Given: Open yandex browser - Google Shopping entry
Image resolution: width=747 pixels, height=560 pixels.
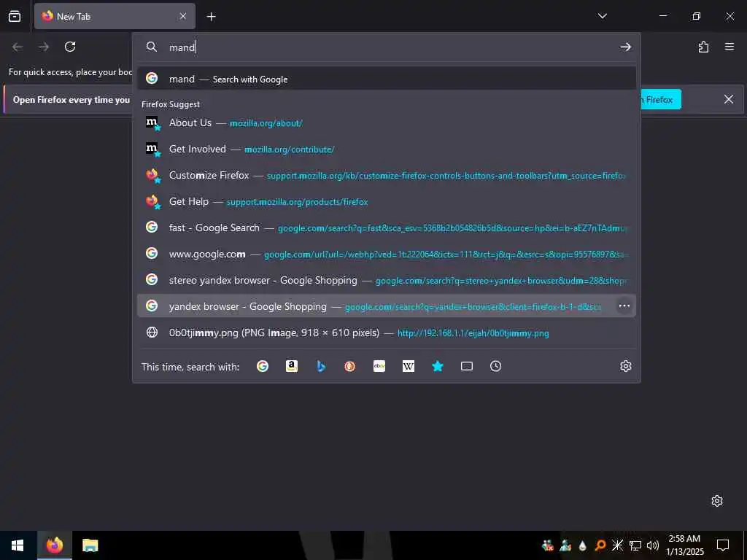Looking at the screenshot, I should click(x=387, y=306).
